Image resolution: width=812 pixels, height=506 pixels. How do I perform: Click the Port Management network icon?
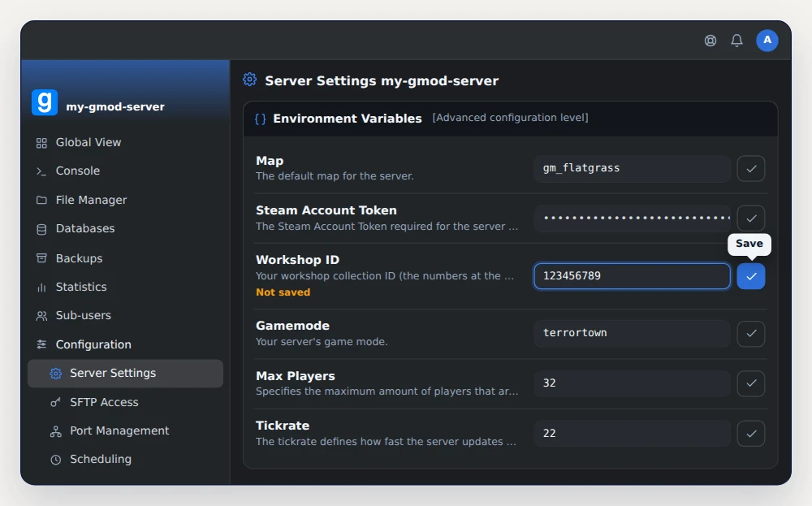55,431
